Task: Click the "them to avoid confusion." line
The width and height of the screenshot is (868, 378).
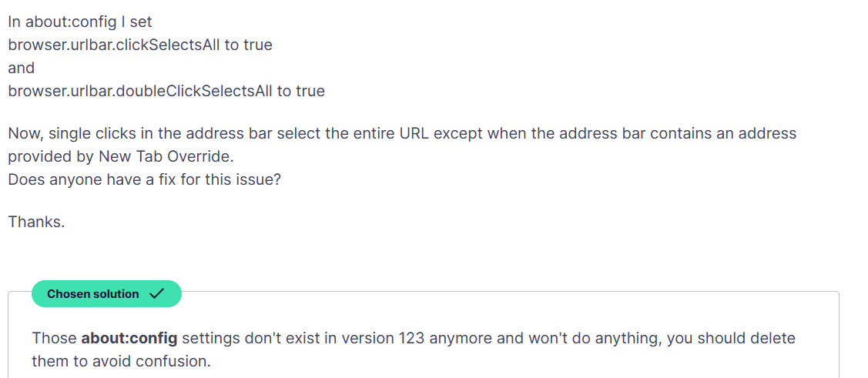Action: [121, 360]
